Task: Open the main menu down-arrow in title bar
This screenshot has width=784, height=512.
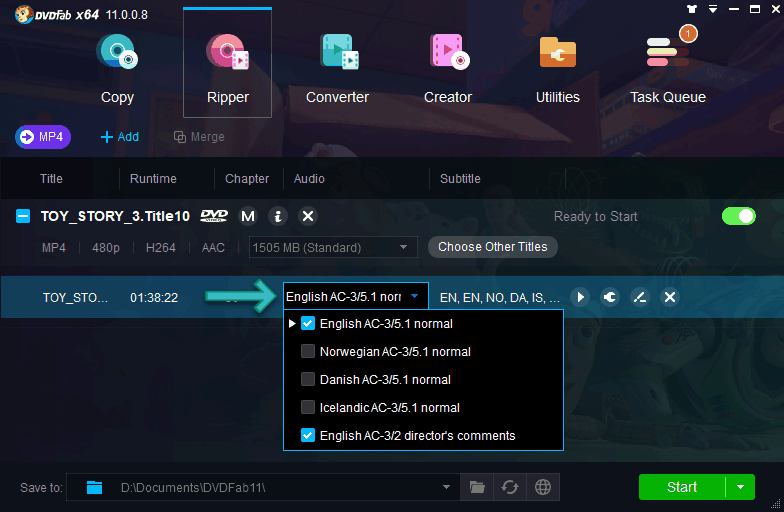Action: click(x=713, y=9)
